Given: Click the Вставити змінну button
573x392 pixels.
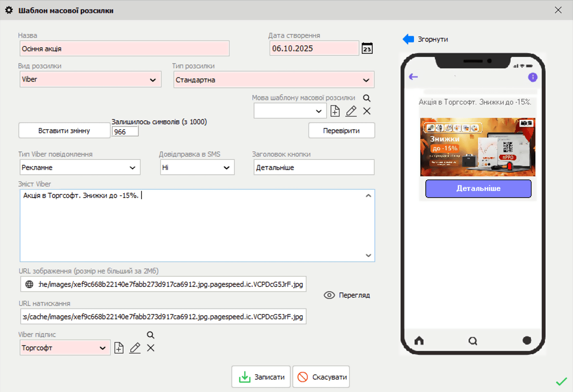Looking at the screenshot, I should tap(64, 130).
